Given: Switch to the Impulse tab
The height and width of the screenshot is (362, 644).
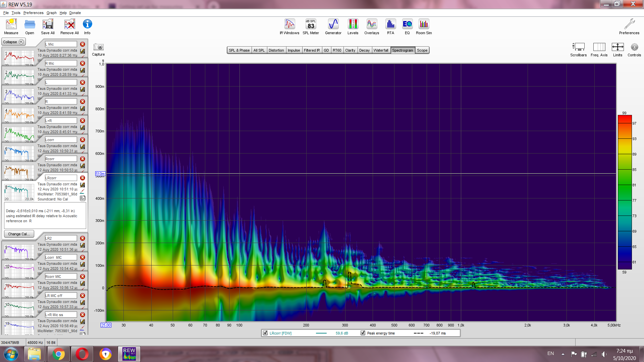Looking at the screenshot, I should pos(294,50).
